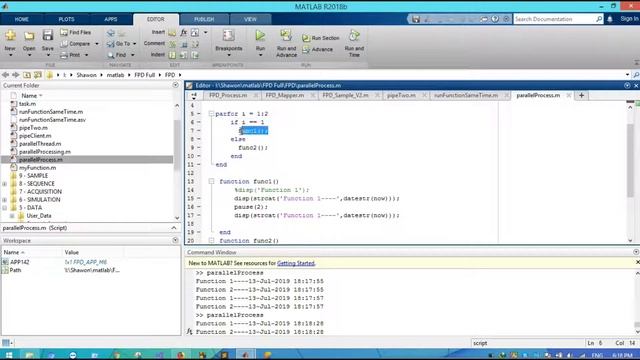Screen dimensions: 640x360
Task: Click the Advance button
Action: point(318,49)
